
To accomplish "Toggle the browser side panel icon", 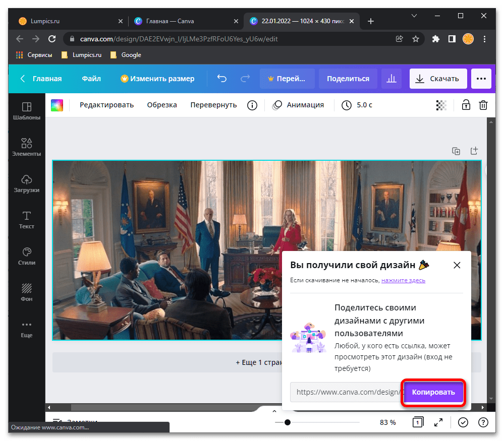I will [x=452, y=39].
